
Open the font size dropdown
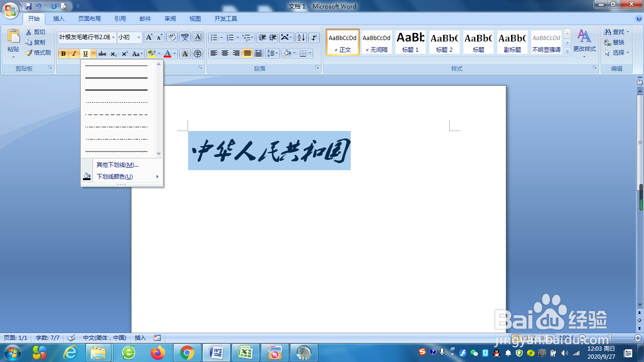[x=139, y=38]
